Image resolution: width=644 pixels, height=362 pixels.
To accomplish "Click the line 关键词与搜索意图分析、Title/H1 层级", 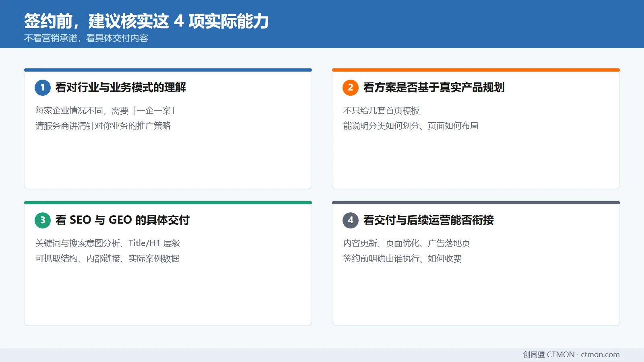I will [108, 243].
